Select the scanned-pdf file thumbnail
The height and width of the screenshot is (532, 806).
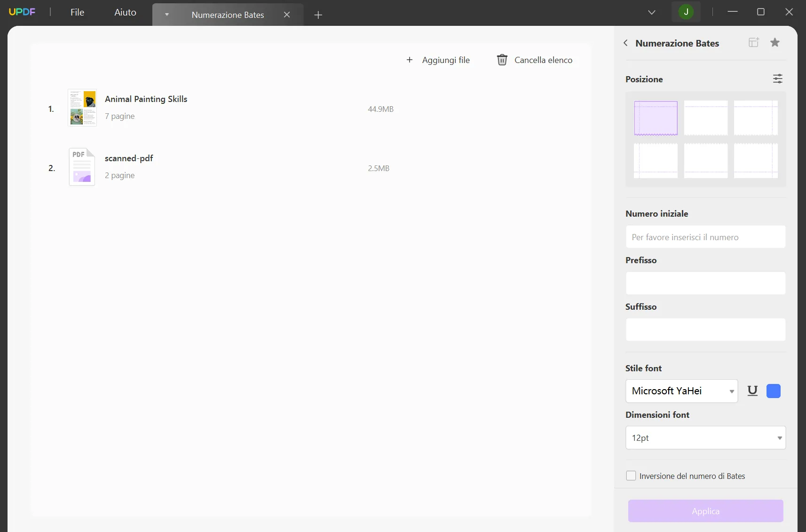coord(82,167)
